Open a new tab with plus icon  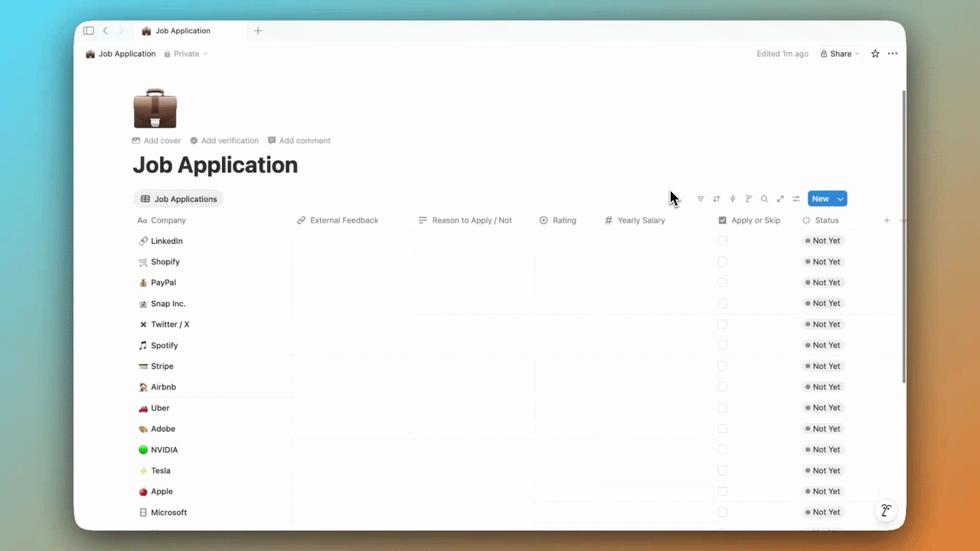tap(258, 31)
